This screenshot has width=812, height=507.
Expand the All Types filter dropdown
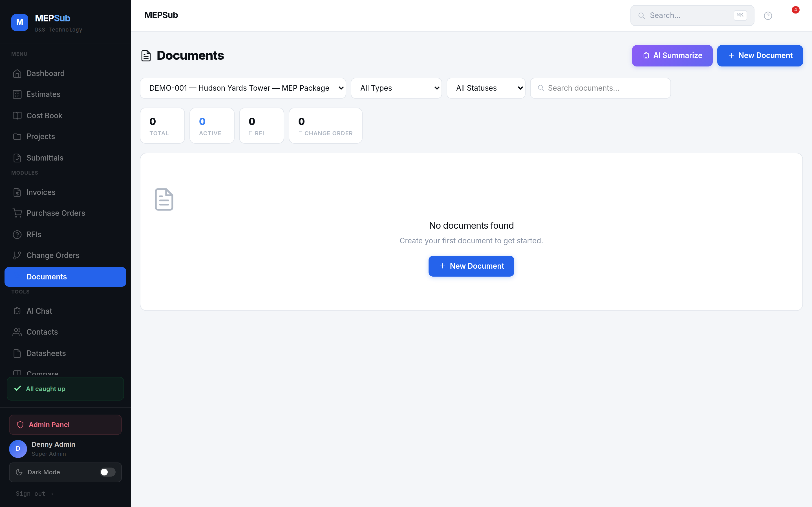click(396, 88)
